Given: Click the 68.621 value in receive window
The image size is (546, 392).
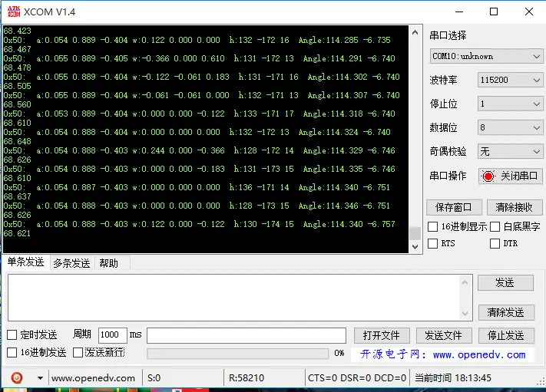Looking at the screenshot, I should 17,233.
